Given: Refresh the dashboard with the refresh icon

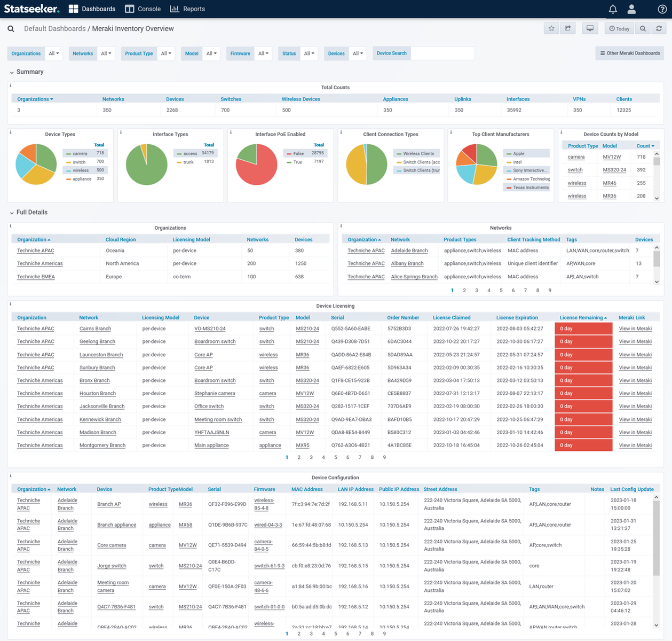Looking at the screenshot, I should (659, 28).
